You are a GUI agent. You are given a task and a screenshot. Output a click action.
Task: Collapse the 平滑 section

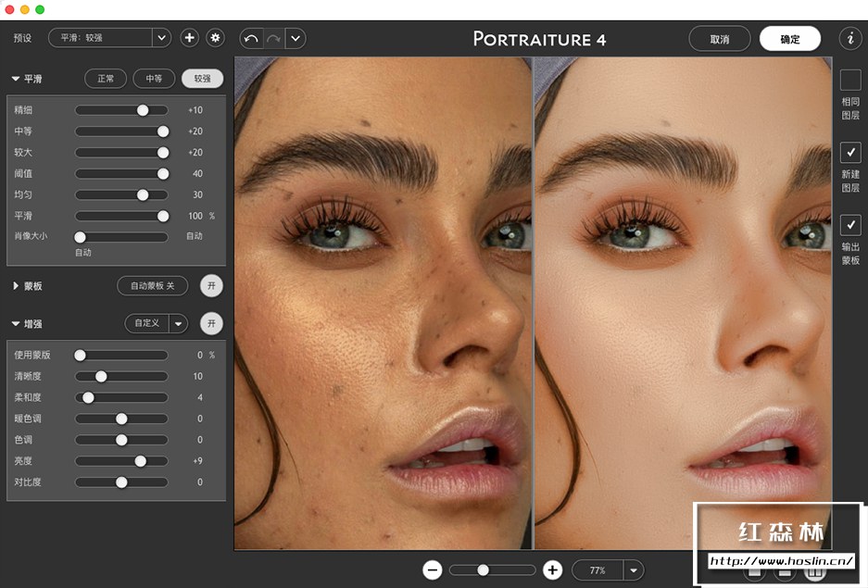point(16,79)
